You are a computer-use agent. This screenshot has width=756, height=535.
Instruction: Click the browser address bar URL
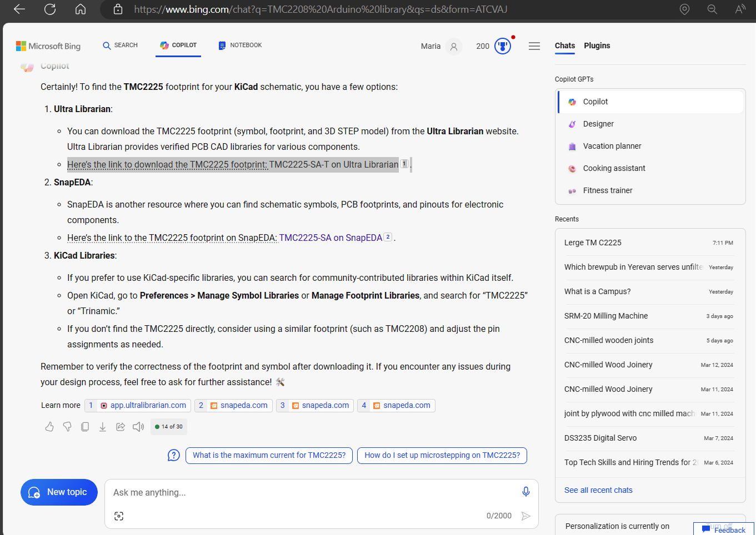(x=321, y=9)
